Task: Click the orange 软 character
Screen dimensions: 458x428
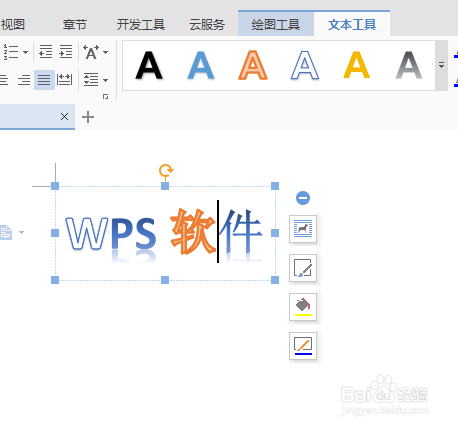Action: click(193, 231)
